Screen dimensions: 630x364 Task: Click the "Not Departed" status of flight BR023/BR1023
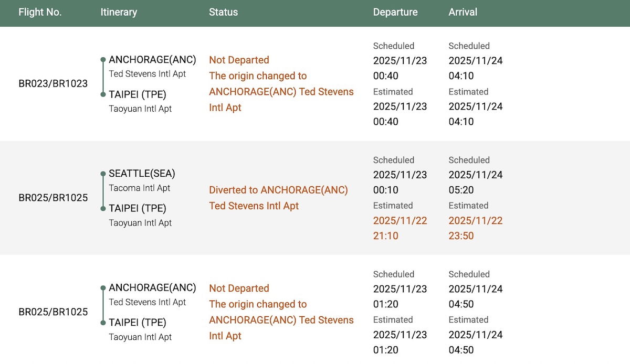239,60
